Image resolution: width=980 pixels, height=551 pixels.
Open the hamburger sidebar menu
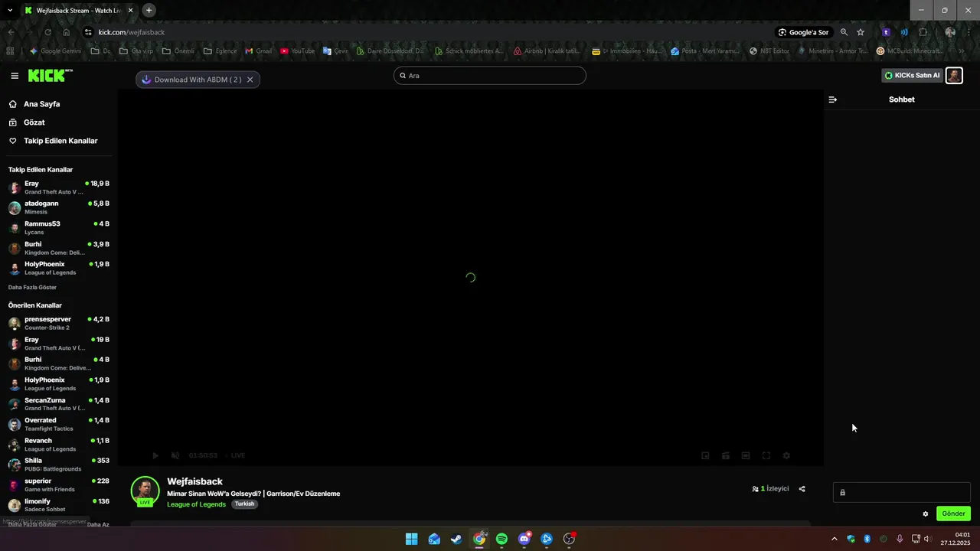pyautogui.click(x=15, y=76)
